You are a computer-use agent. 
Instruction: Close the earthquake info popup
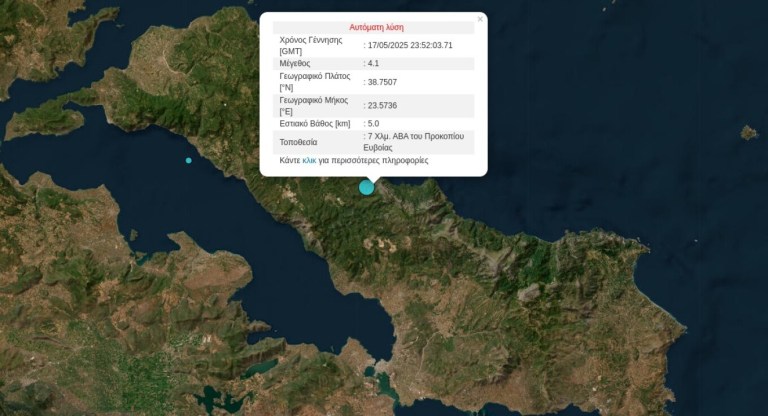pyautogui.click(x=480, y=18)
